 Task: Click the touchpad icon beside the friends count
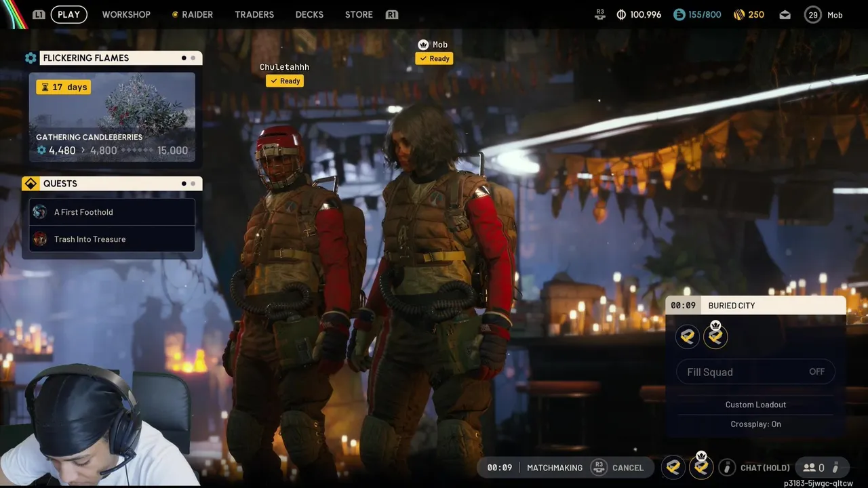[x=836, y=467]
